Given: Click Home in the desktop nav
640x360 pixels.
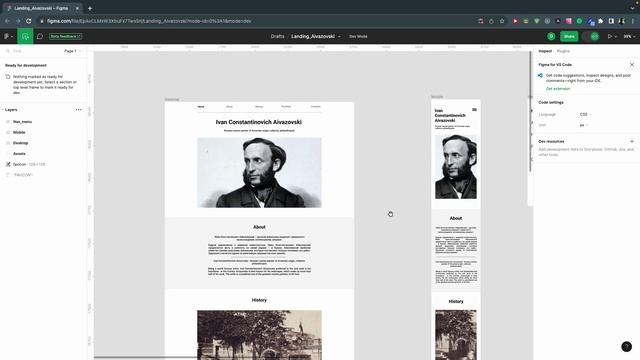Looking at the screenshot, I should (x=201, y=107).
